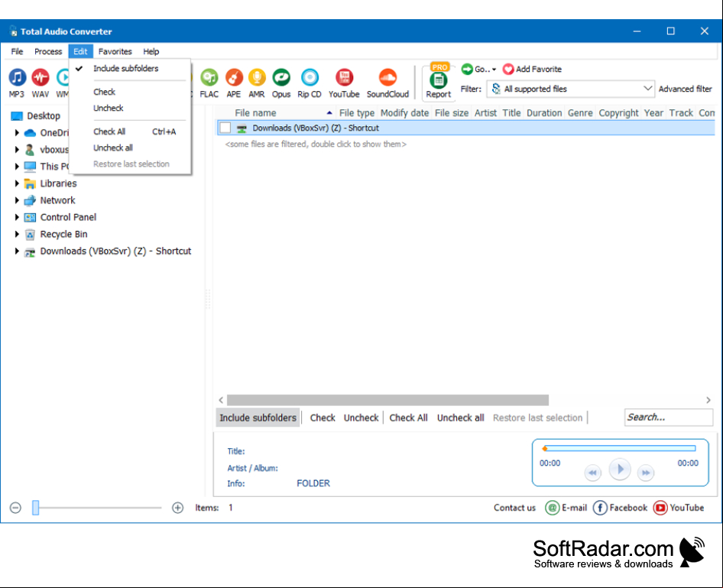This screenshot has height=588, width=723.
Task: Click Advanced filter link
Action: click(686, 89)
